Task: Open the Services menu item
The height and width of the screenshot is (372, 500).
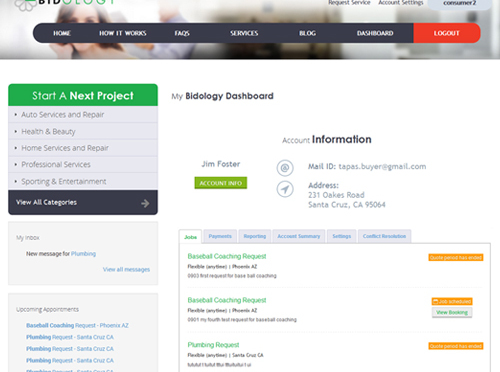Action: [244, 33]
